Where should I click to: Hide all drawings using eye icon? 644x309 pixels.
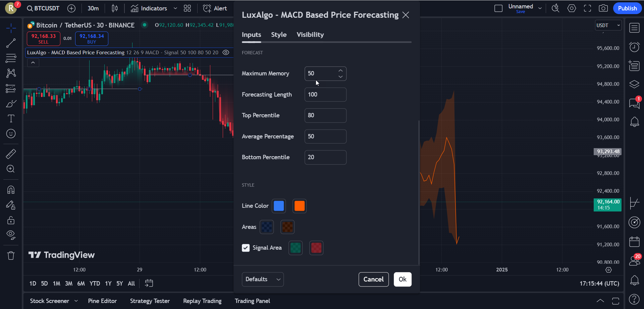pyautogui.click(x=11, y=235)
